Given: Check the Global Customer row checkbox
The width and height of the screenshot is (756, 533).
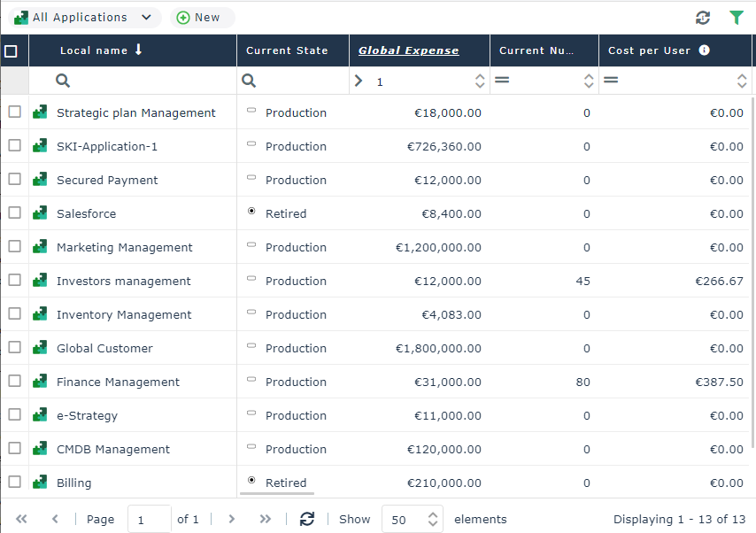Looking at the screenshot, I should click(x=14, y=348).
